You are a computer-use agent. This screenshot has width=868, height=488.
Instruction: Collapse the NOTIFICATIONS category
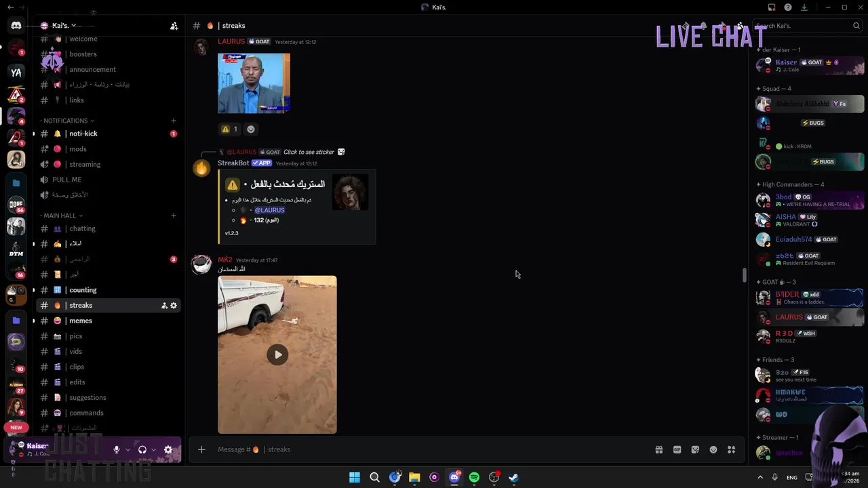[x=67, y=121]
